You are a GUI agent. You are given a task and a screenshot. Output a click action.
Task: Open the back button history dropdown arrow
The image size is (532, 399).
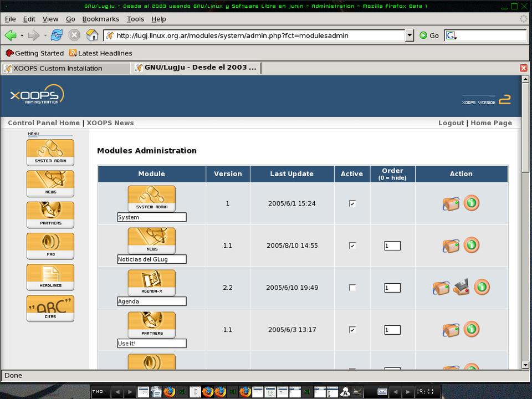(x=22, y=35)
